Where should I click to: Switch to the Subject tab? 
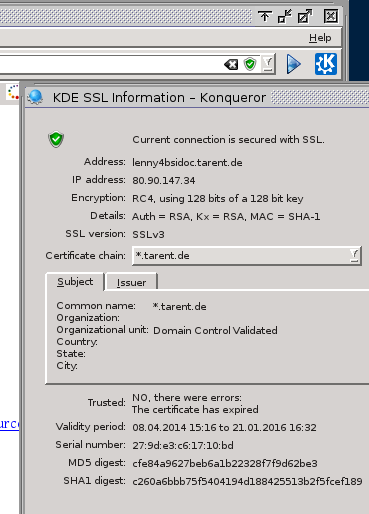(75, 282)
